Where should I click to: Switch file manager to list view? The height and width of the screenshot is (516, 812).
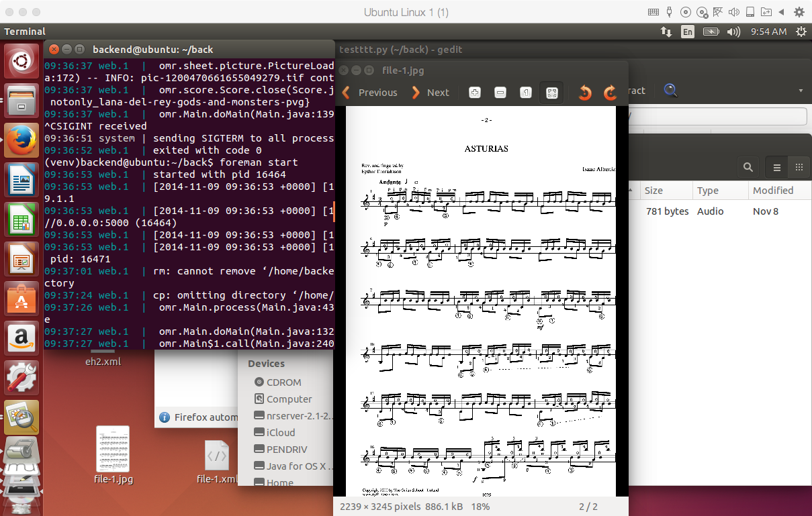(777, 167)
